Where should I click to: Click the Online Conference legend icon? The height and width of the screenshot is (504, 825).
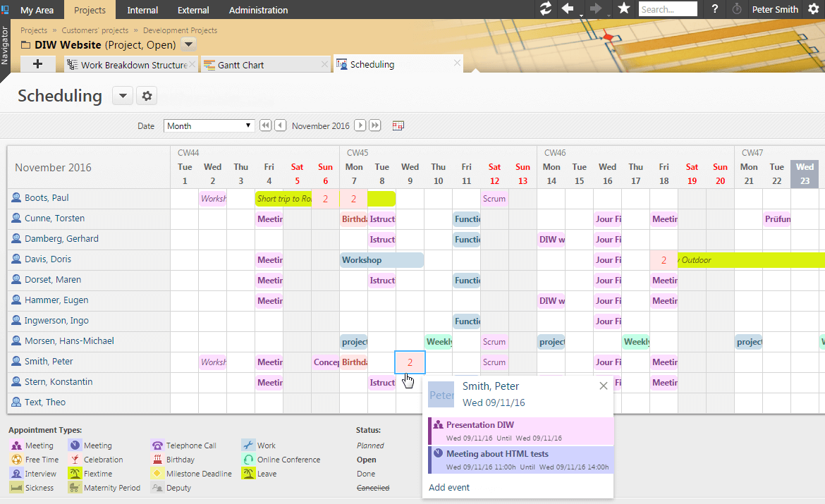pyautogui.click(x=248, y=460)
